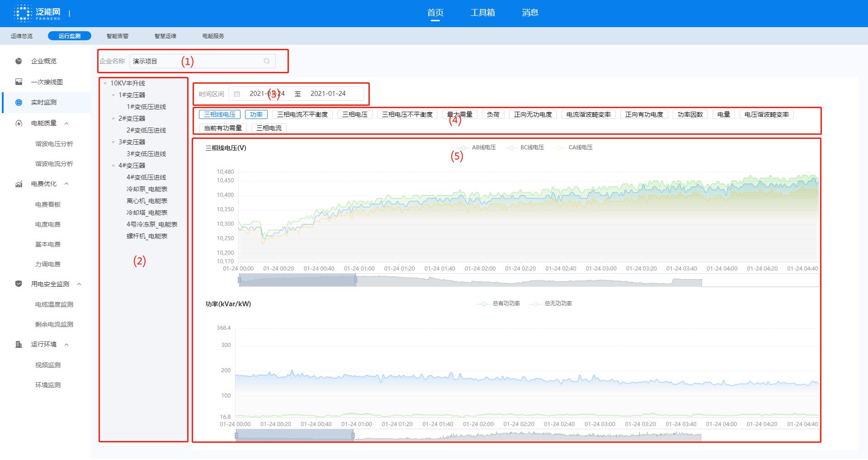Enable the 三相电流 metric tag
Image resolution: width=868 pixels, height=460 pixels.
tap(269, 128)
